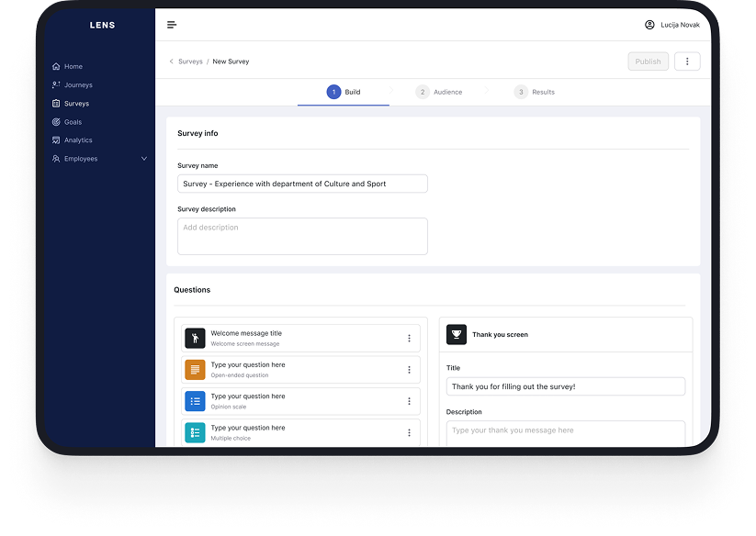Select the teal multiple choice icon
756x536 pixels.
point(195,432)
